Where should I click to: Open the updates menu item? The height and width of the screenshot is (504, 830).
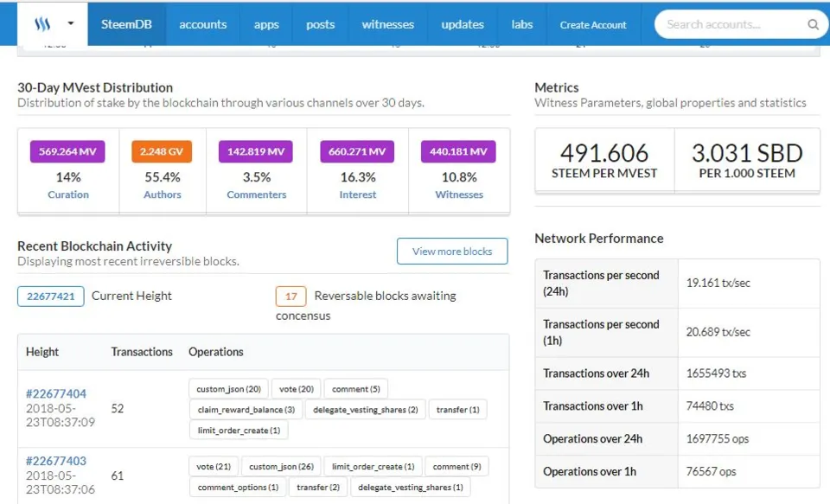pos(463,24)
